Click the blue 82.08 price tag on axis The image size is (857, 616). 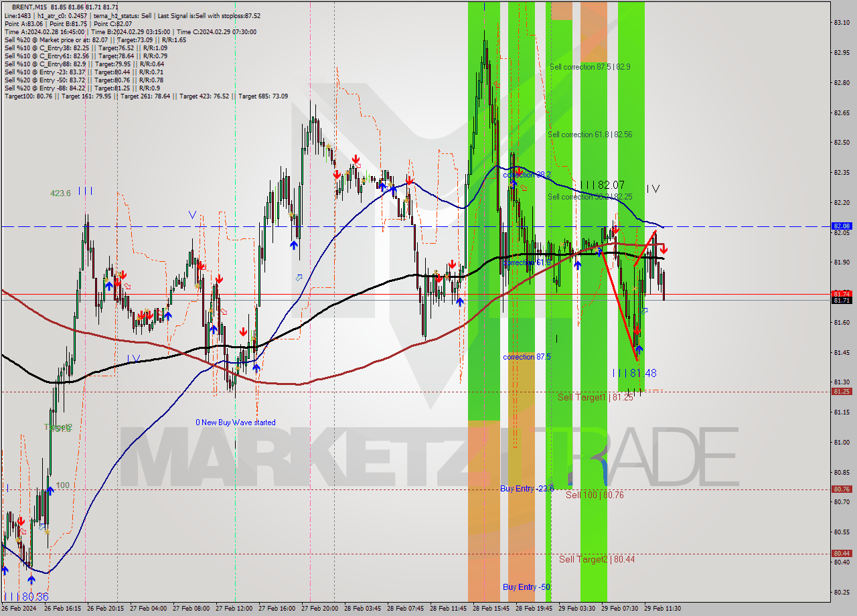coord(842,226)
